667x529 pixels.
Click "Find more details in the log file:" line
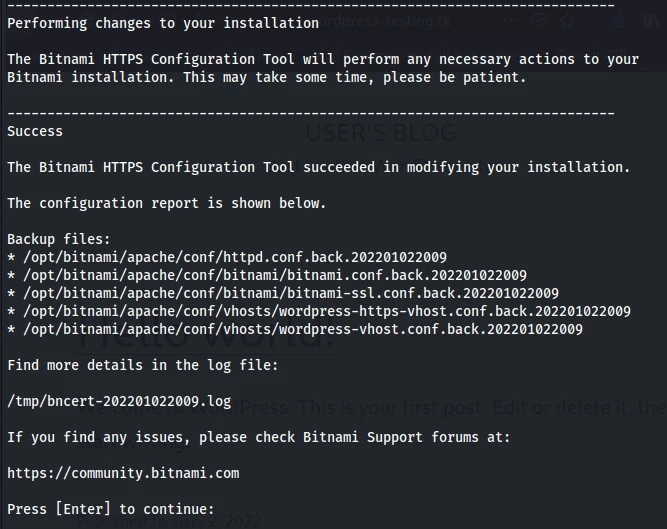tap(143, 365)
